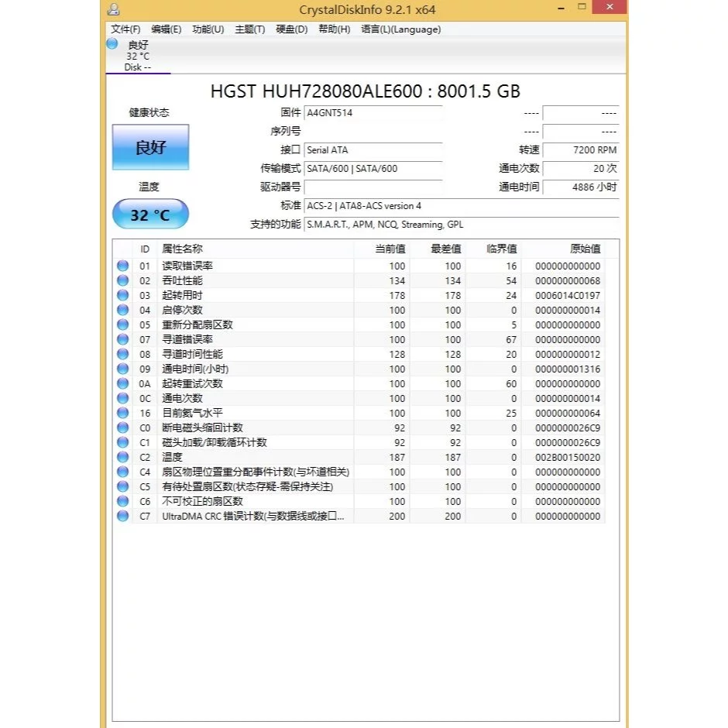Open the 功能(U) menu

208,29
